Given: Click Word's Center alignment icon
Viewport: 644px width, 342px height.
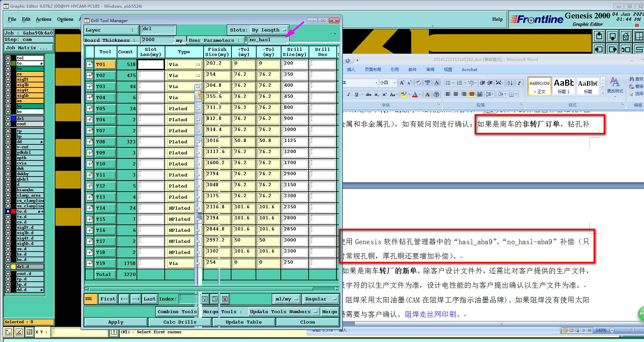Looking at the screenshot, I should (x=456, y=94).
